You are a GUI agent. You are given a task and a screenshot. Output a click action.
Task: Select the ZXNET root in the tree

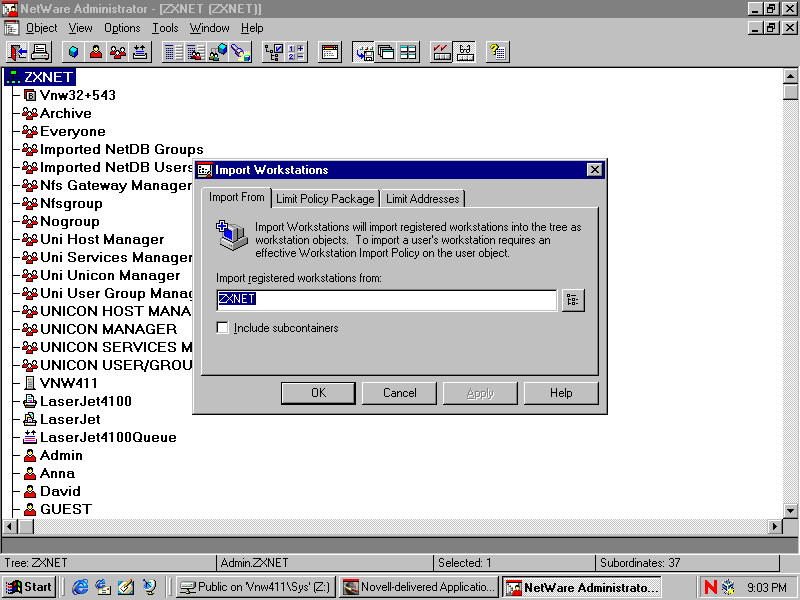pos(40,77)
